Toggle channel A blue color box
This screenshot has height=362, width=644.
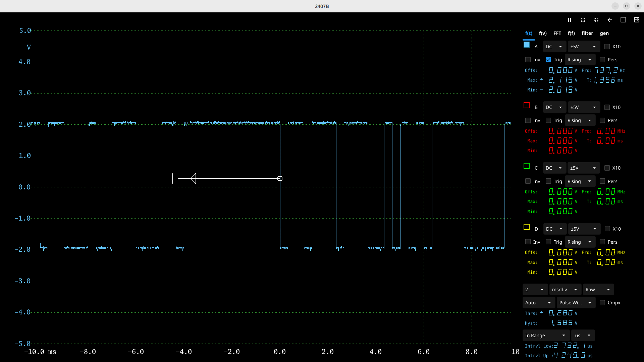pos(527,45)
